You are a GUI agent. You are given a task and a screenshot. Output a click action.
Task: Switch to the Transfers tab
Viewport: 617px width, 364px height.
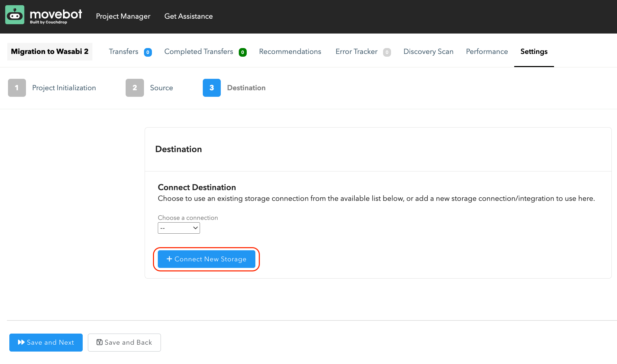click(124, 52)
